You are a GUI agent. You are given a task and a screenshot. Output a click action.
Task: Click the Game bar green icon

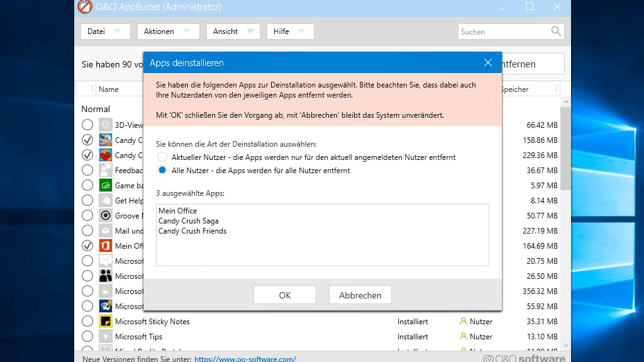(106, 186)
